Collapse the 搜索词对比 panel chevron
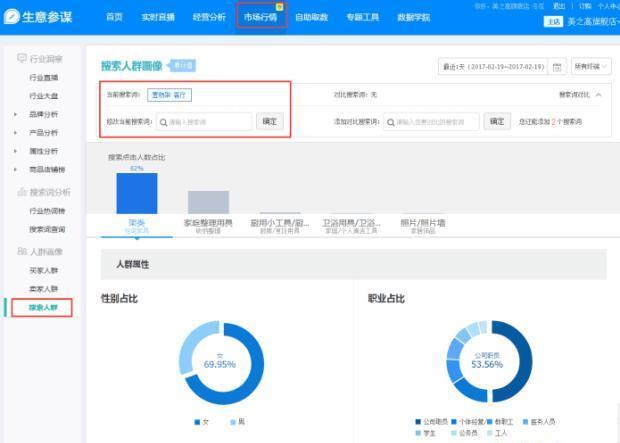 [x=599, y=95]
